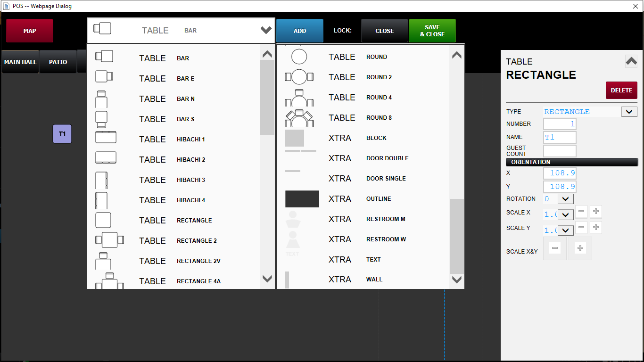
Task: Choose the Hibachi 1 table icon
Action: 106,138
